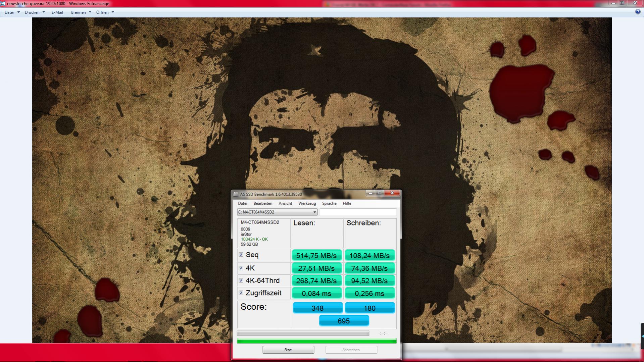This screenshot has height=362, width=644.
Task: Click the Seq write result 108,24 MB/s
Action: click(x=369, y=256)
